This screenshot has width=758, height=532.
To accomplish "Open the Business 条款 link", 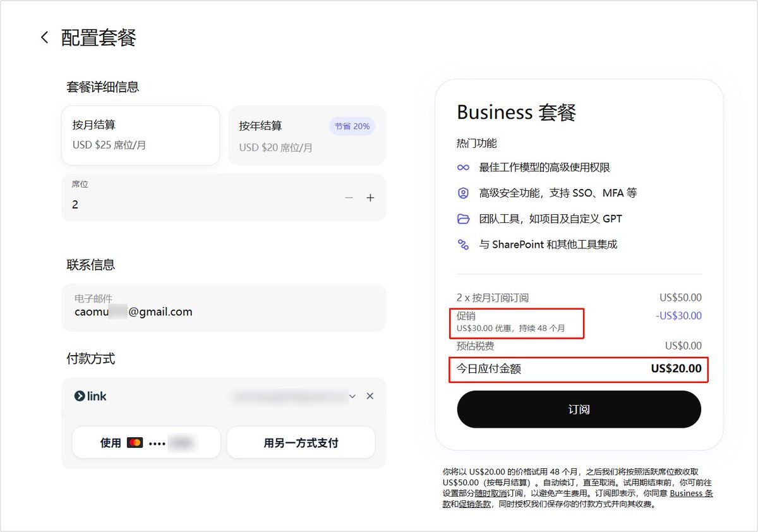I will pos(692,493).
